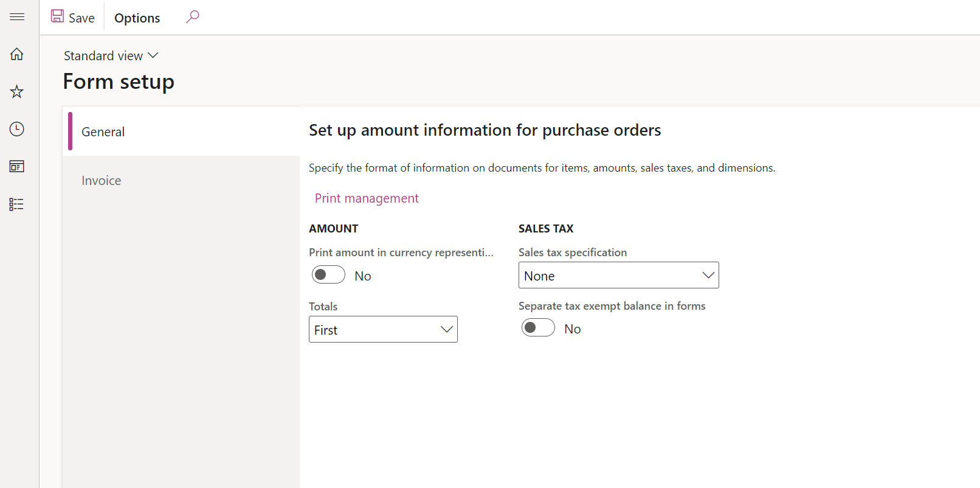The width and height of the screenshot is (980, 488).
Task: Open Workspaces icon in sidebar
Action: point(17,167)
